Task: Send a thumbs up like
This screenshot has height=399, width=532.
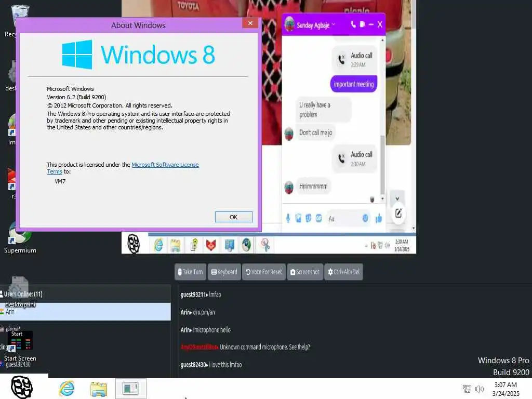Action: (x=379, y=218)
